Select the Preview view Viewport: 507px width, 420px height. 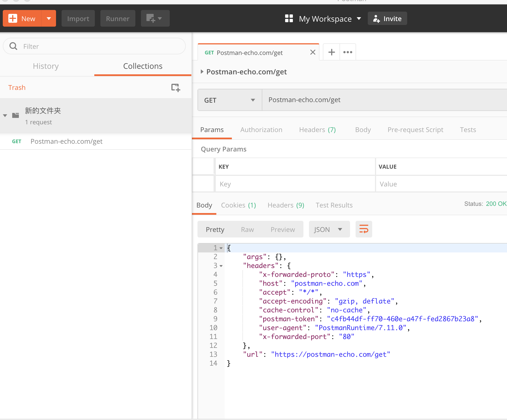point(283,229)
